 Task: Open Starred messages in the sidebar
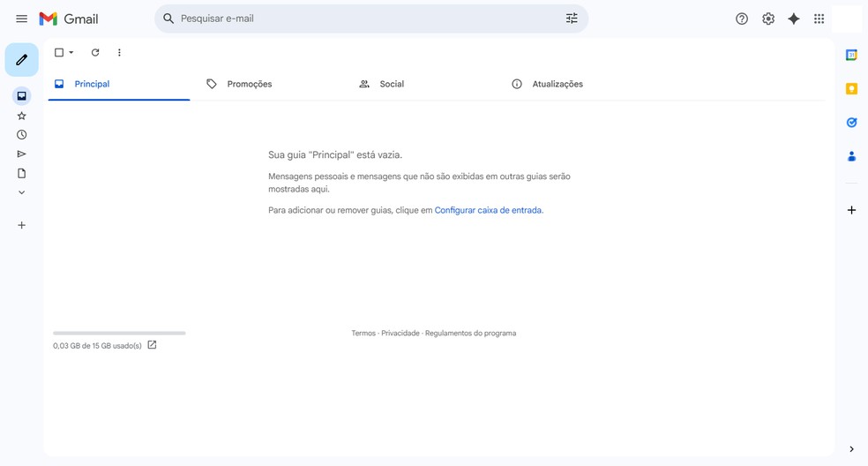coord(21,116)
